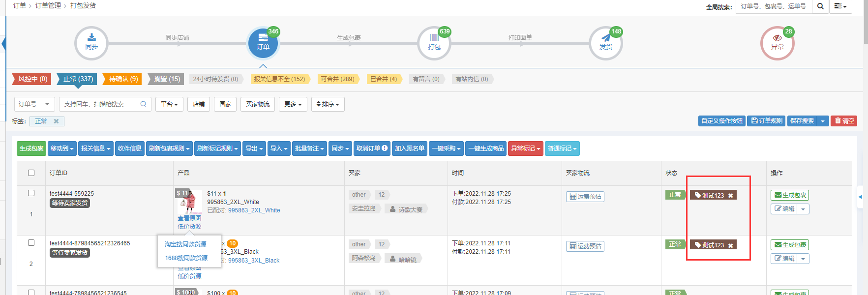Click the info icon on 取消订单
The height and width of the screenshot is (295, 868).
point(385,148)
